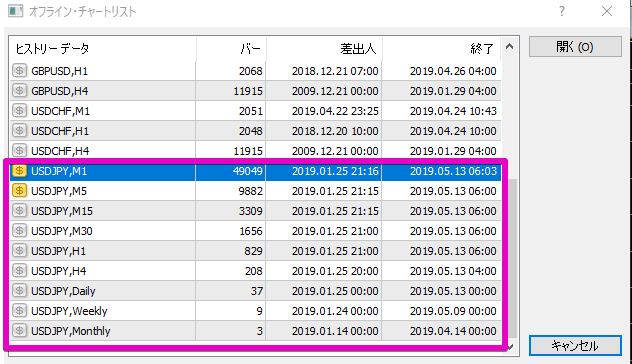Open the selected chart with 開く button
Image resolution: width=632 pixels, height=364 pixels.
tap(575, 47)
